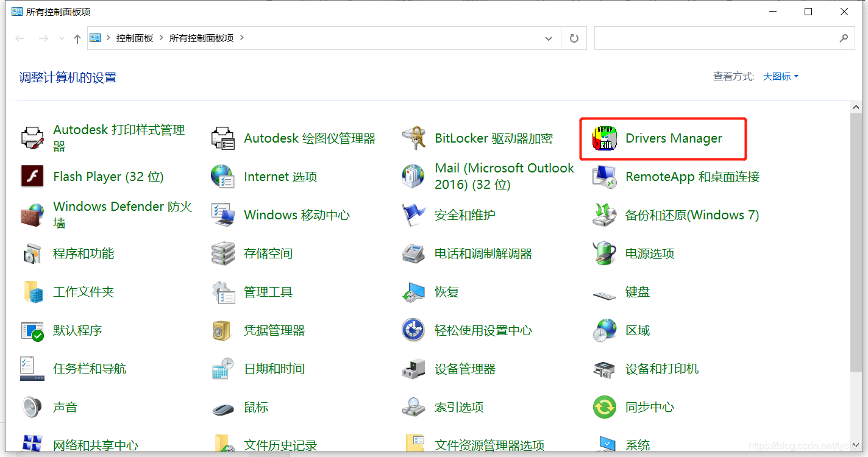The height and width of the screenshot is (457, 868).
Task: Click 控制面板 in the address breadcrumb
Action: [135, 38]
